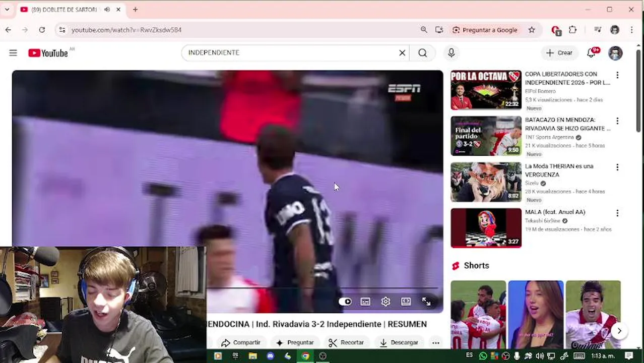Open File Explorer in the taskbar

[x=252, y=356]
